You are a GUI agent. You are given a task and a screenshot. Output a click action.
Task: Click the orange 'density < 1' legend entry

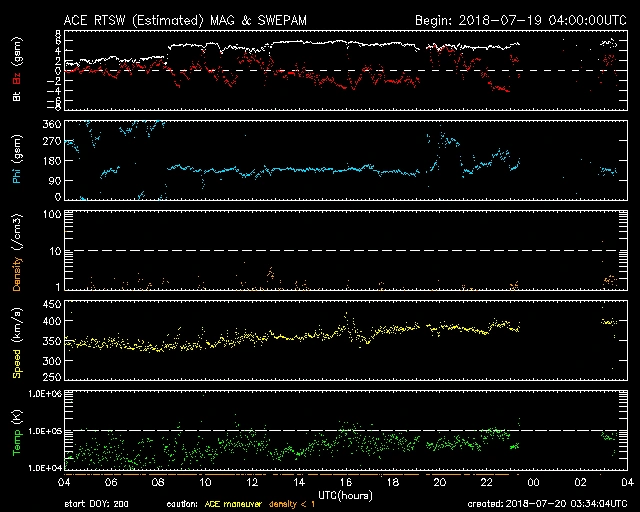(292, 504)
